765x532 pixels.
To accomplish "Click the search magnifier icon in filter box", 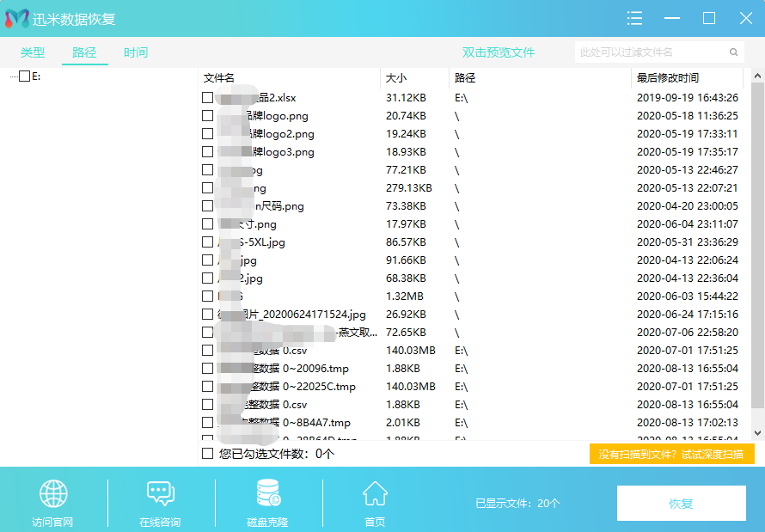I will tap(734, 52).
